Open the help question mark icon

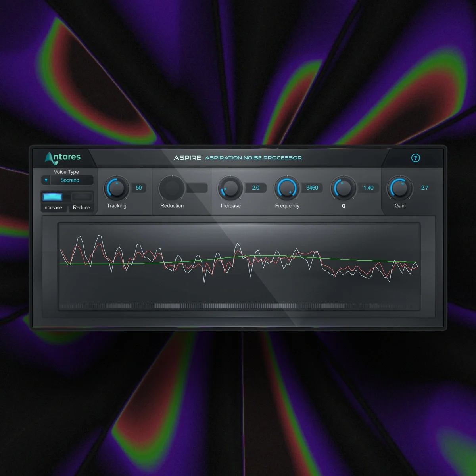[x=415, y=158]
